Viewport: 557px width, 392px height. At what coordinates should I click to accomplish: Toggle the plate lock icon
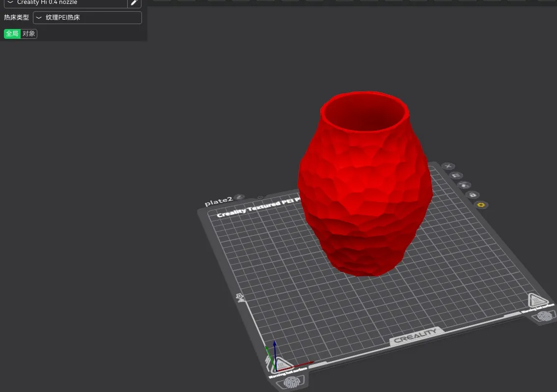point(472,195)
